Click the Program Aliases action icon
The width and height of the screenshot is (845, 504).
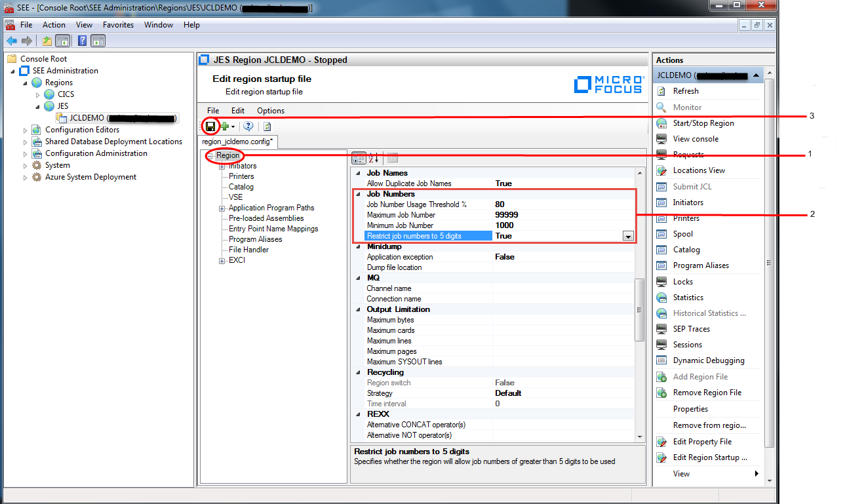(x=661, y=265)
